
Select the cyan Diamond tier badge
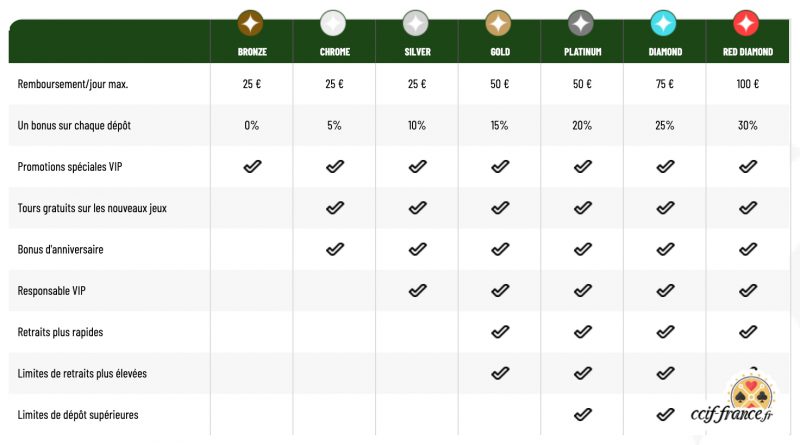(x=664, y=23)
